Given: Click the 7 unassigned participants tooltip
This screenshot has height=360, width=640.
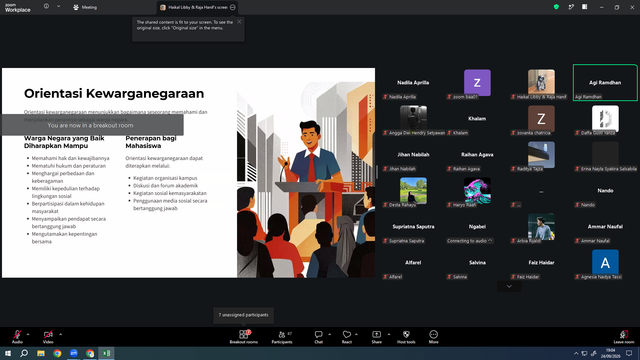Looking at the screenshot, I should click(x=243, y=315).
